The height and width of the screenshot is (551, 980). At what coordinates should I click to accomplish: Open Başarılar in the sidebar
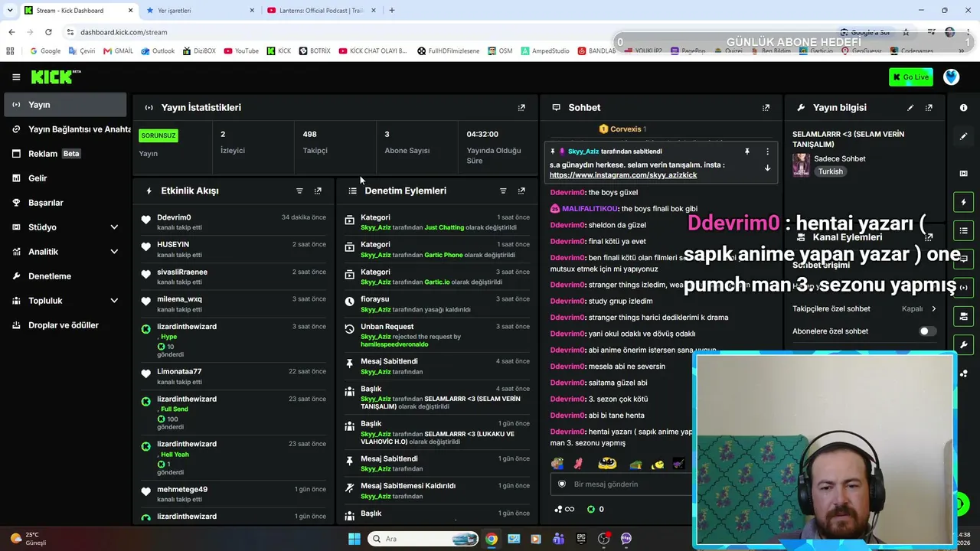click(64, 203)
